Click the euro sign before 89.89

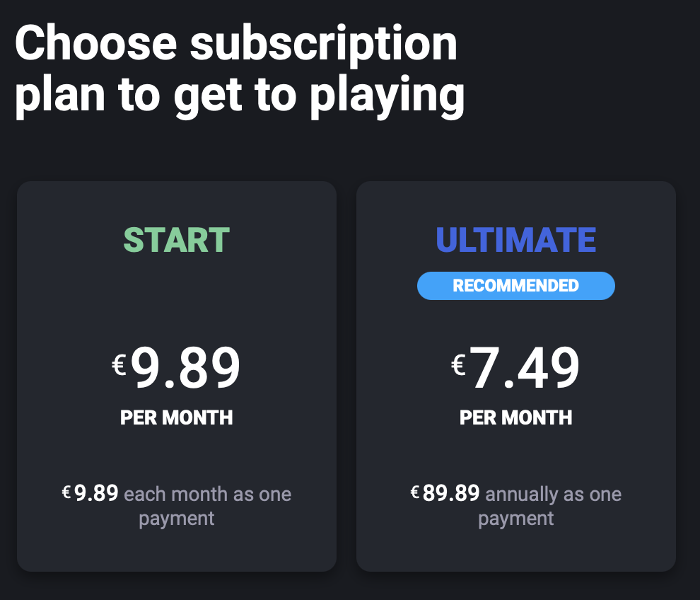(415, 492)
